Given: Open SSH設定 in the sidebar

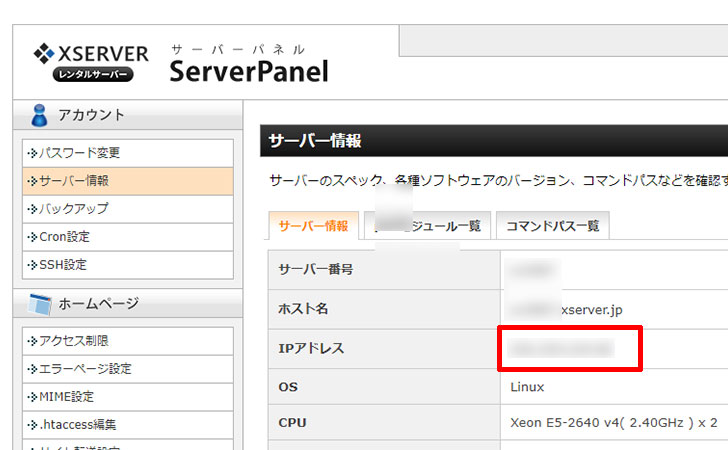Looking at the screenshot, I should (128, 265).
